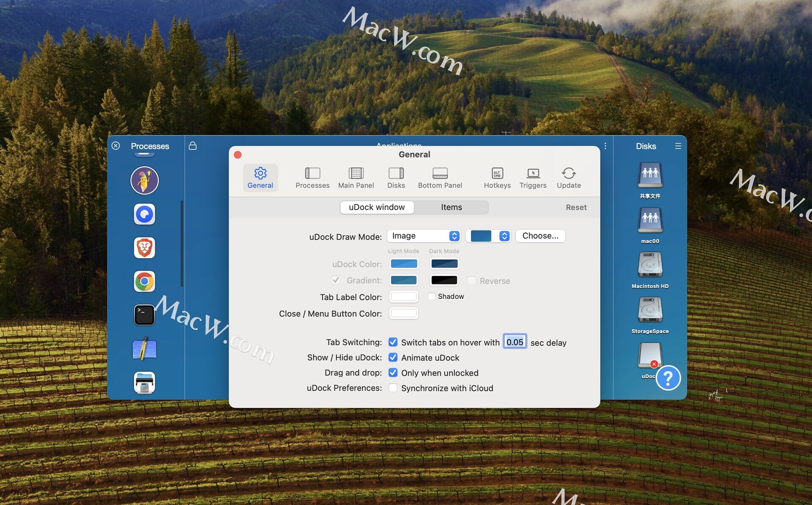The height and width of the screenshot is (505, 812).
Task: Click the printer scanner app icon
Action: 144,383
